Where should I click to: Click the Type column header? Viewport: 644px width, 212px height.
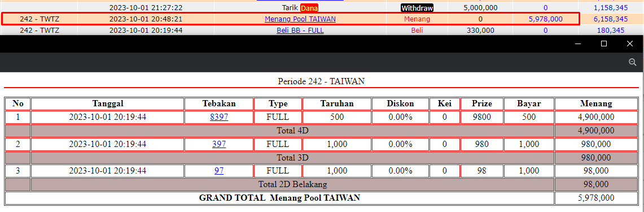click(278, 103)
